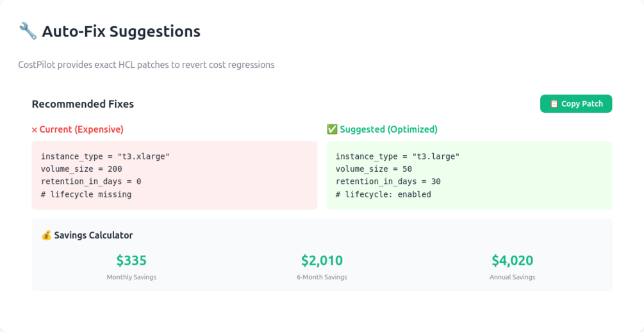
Task: Click the $335 monthly savings amount
Action: pos(131,260)
